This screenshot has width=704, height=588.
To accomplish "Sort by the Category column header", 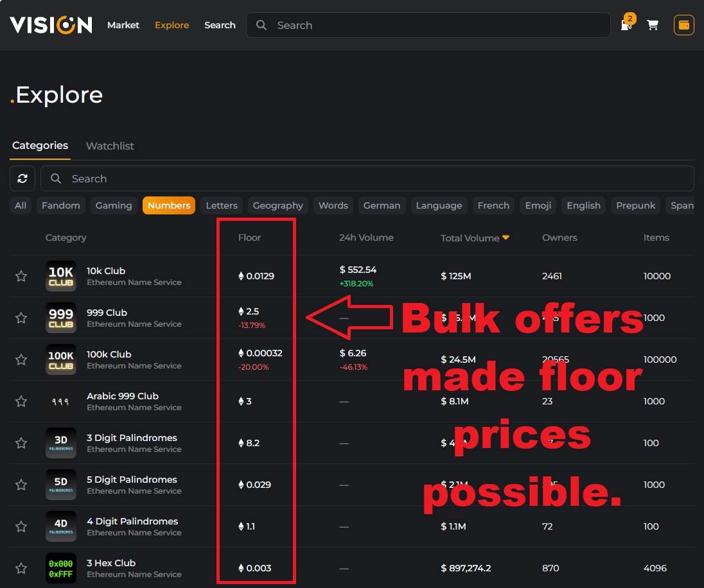I will [x=66, y=238].
